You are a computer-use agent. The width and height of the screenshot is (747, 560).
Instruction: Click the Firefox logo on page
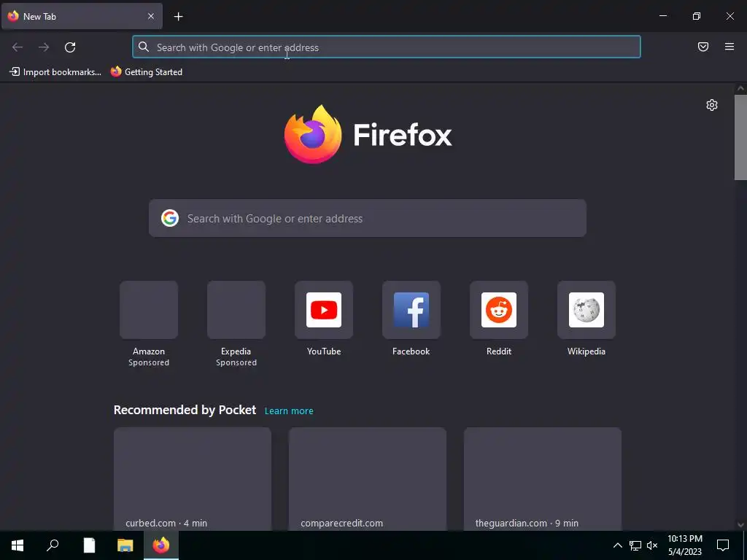click(x=368, y=135)
